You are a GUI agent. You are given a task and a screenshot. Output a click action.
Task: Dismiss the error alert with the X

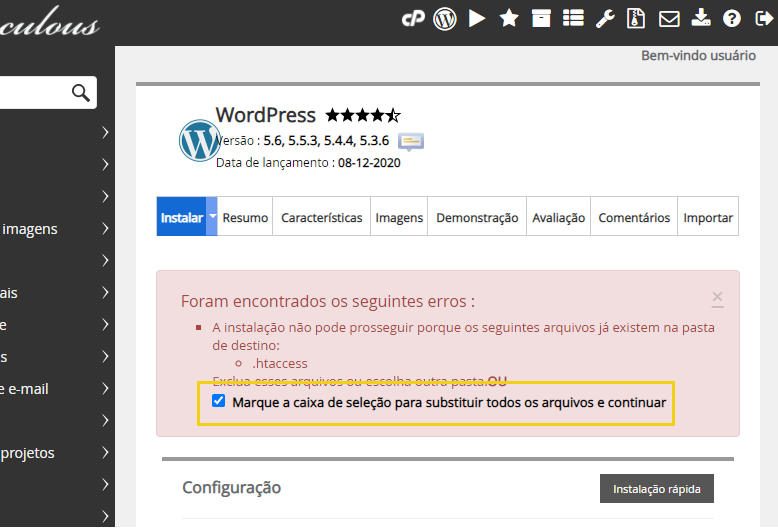coord(717,298)
